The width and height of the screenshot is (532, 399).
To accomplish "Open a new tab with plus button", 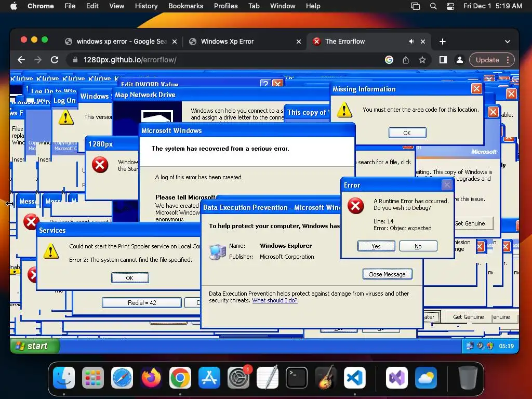I will 443,42.
